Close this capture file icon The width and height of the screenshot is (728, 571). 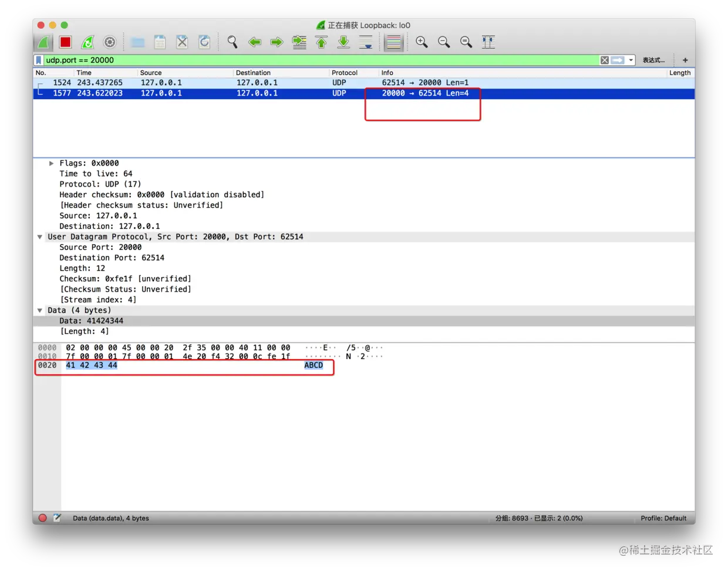point(182,42)
